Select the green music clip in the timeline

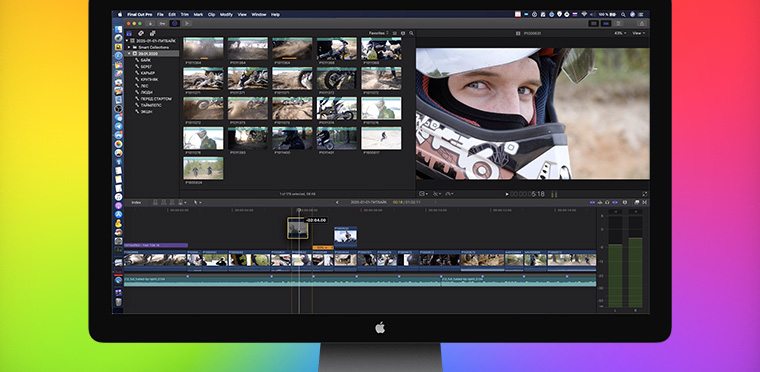(282, 281)
